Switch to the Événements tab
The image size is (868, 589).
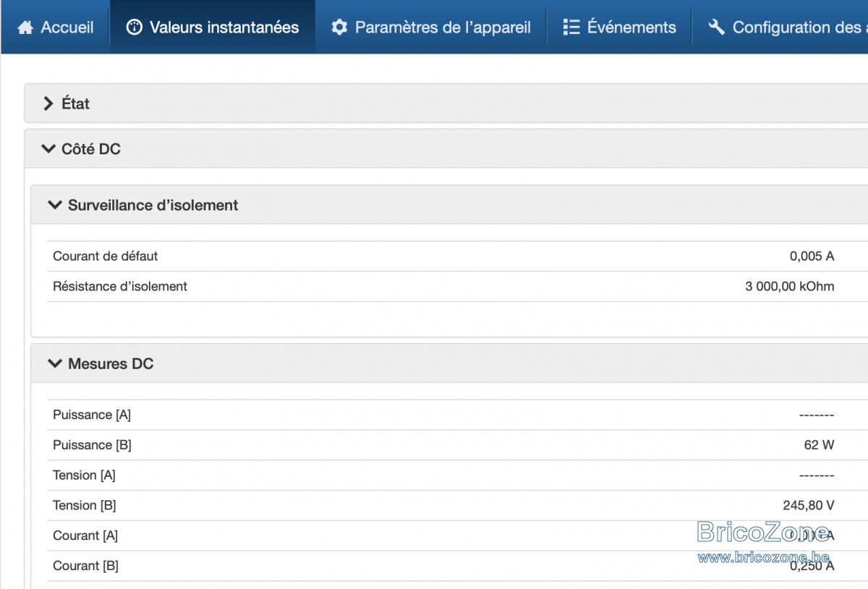(x=619, y=27)
